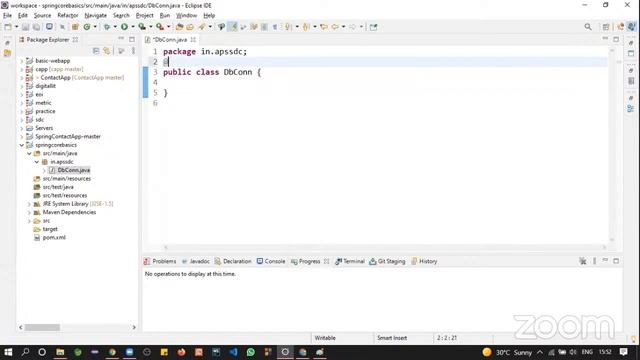Minimize the Package Explorer panel
The image size is (640, 360).
121,39
